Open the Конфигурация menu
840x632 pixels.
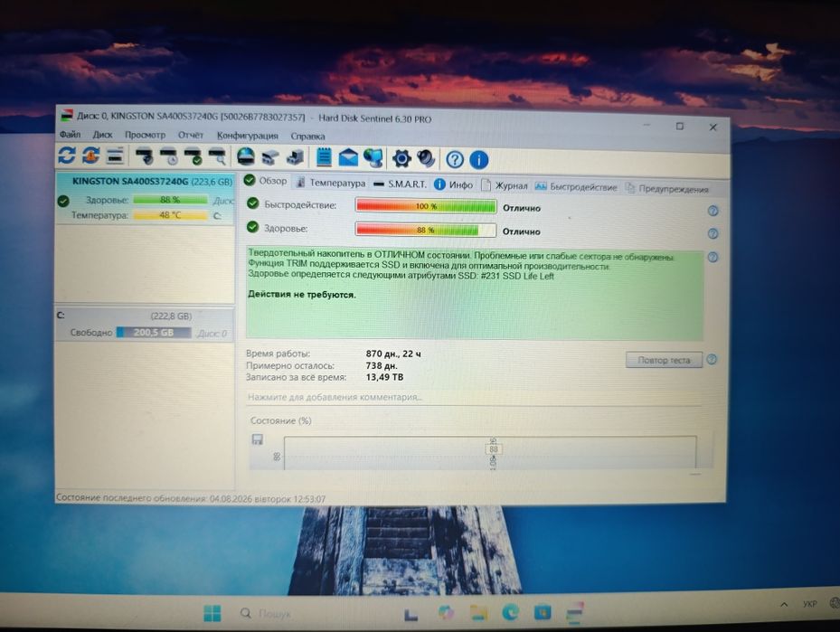click(248, 136)
